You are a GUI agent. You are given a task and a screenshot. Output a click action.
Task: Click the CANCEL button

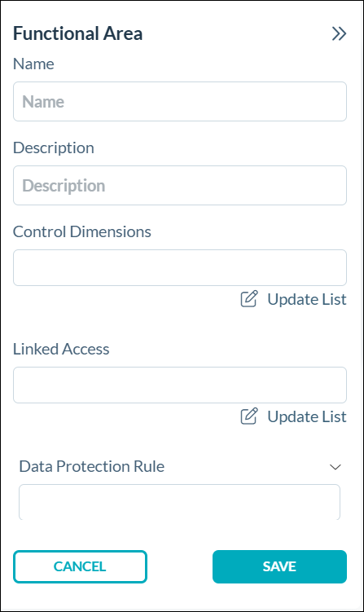coord(80,566)
